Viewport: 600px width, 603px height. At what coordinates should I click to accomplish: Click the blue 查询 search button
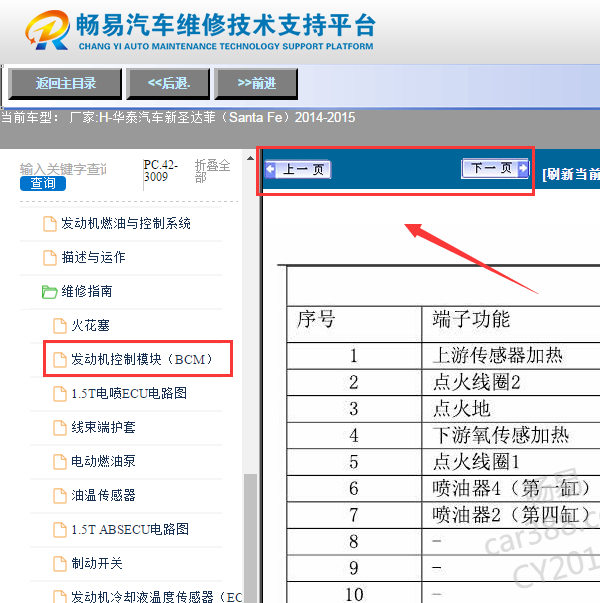[43, 183]
